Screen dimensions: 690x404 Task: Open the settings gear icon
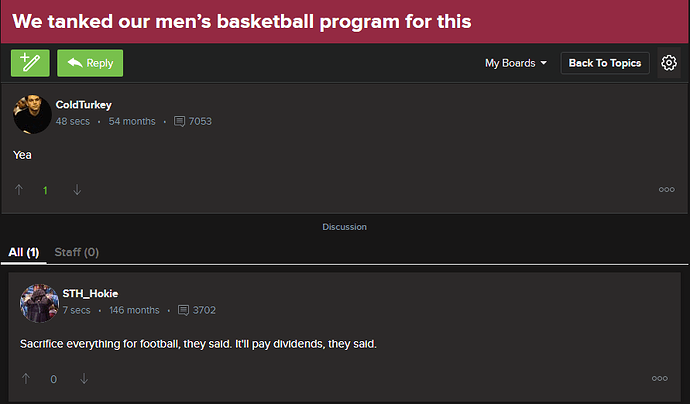click(669, 63)
